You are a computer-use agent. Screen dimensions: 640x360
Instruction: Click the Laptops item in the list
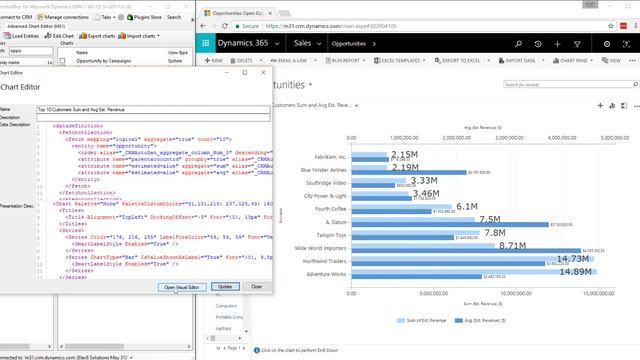coord(223,328)
